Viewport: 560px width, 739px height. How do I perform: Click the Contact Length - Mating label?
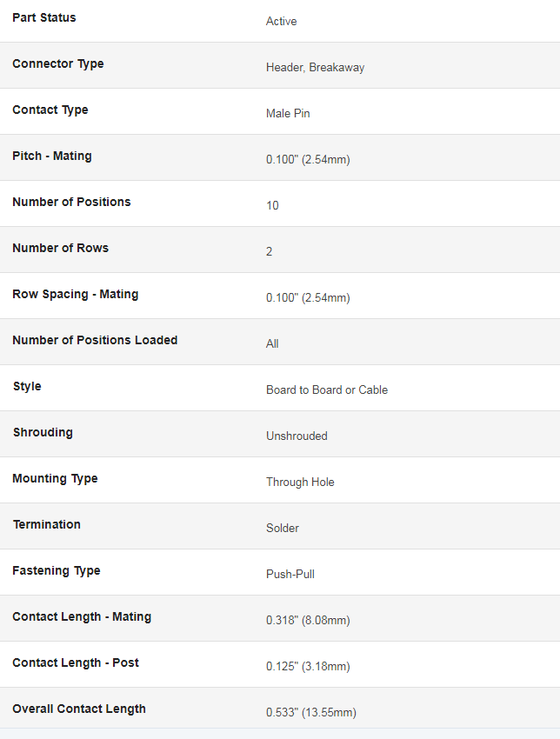tap(82, 616)
